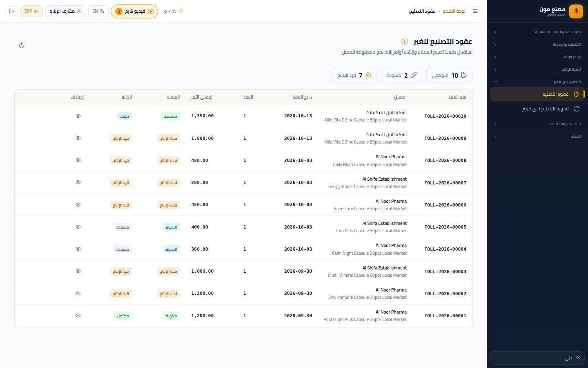Click the ERP back button

tap(31, 11)
